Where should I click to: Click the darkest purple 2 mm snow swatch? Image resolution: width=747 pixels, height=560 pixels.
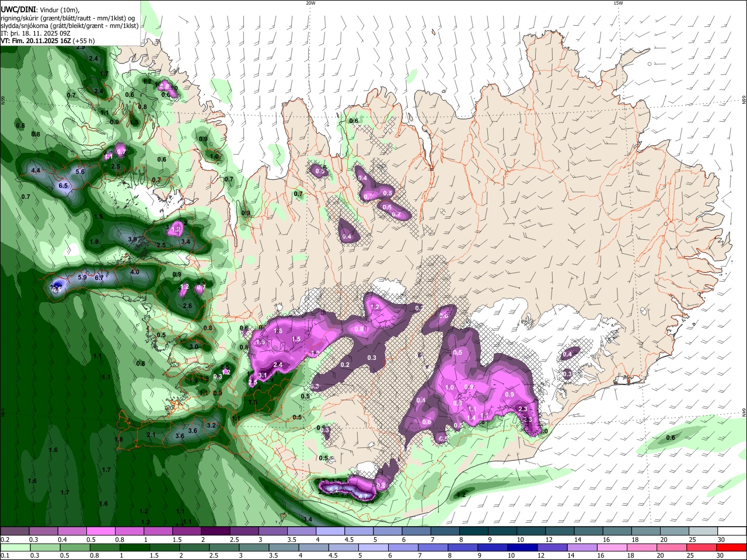click(x=215, y=531)
